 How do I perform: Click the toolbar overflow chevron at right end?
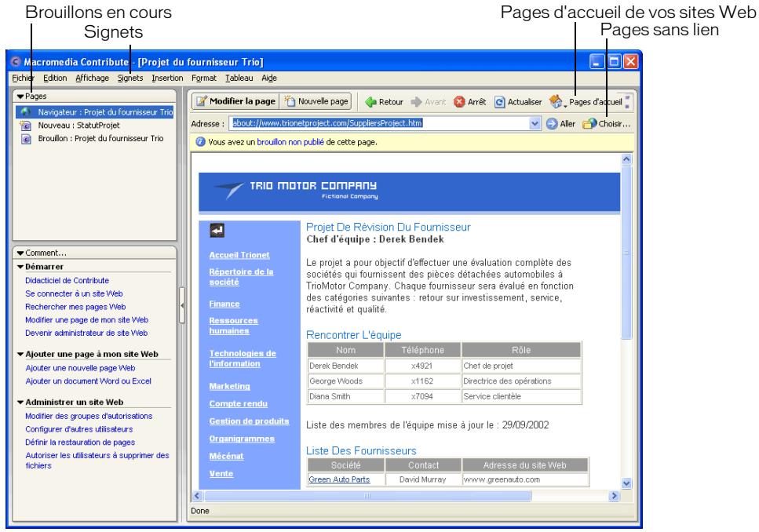click(x=627, y=101)
